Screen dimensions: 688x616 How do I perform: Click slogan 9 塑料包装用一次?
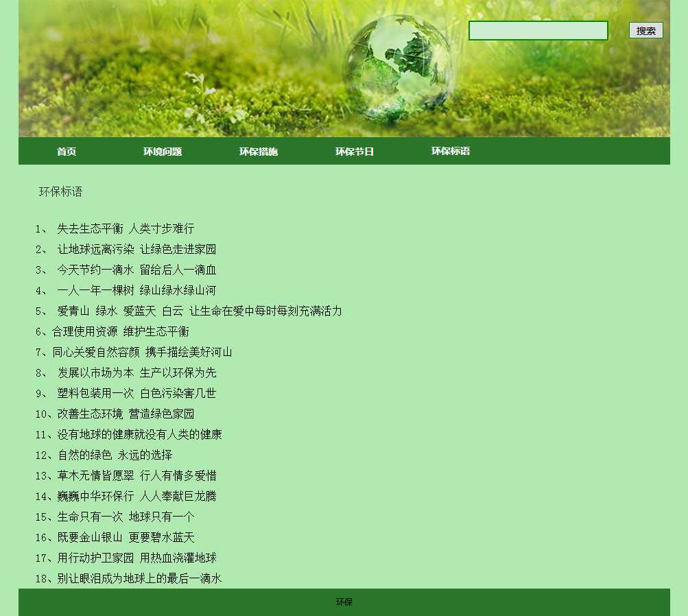click(136, 394)
